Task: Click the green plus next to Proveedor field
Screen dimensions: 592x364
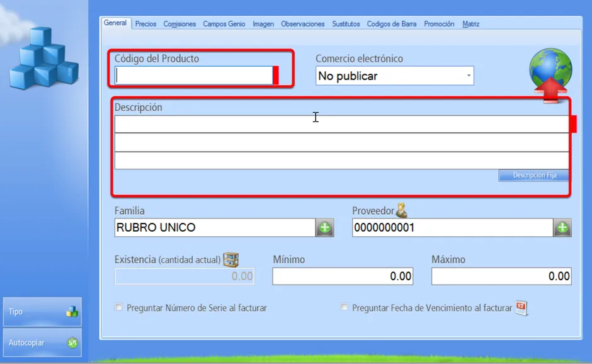Action: click(x=562, y=228)
